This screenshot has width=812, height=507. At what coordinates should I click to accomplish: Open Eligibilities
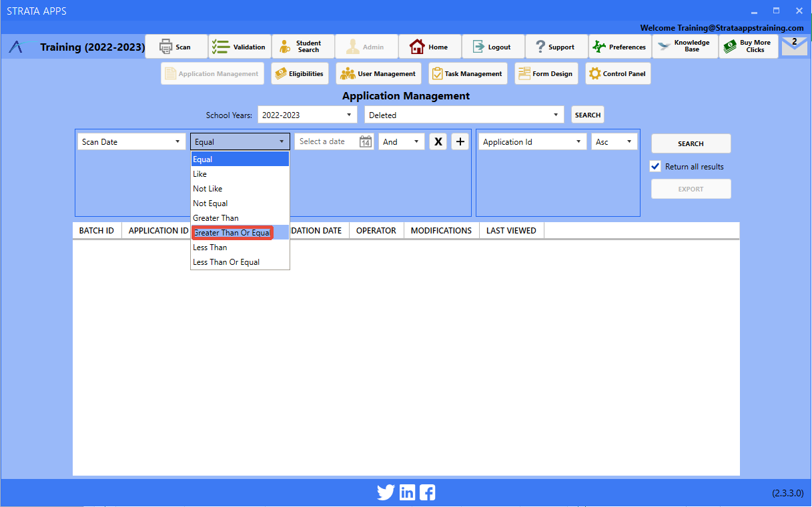tap(300, 73)
